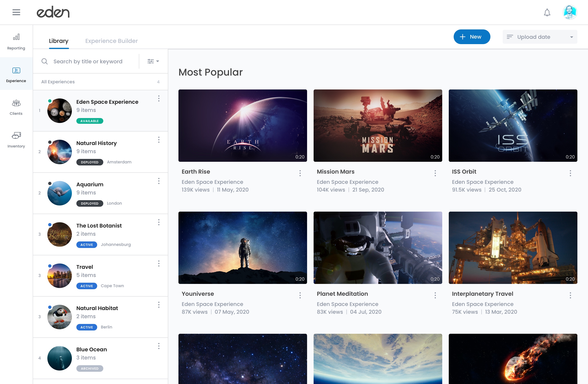Open more options for Mission Mars video

click(435, 173)
